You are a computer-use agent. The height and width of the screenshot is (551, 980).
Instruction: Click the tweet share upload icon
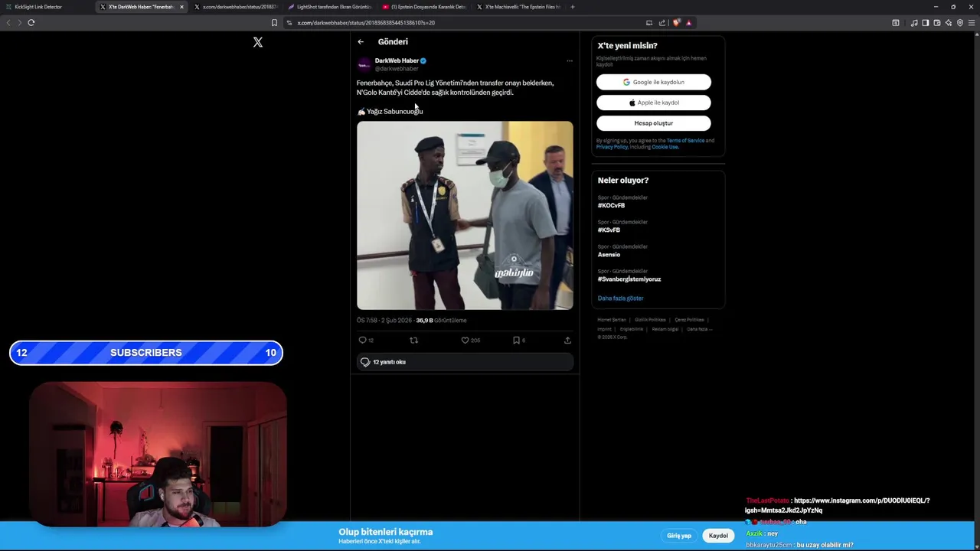[x=567, y=340]
